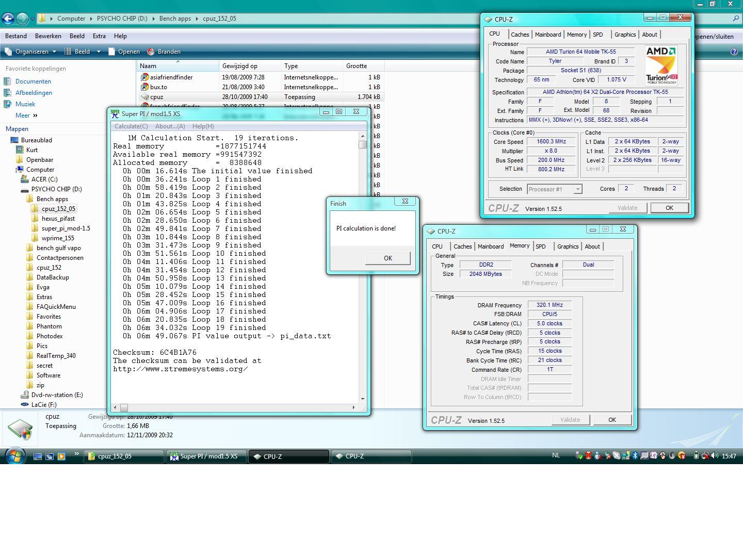The image size is (743, 560).
Task: Sort by the Grootte column header
Action: (363, 66)
